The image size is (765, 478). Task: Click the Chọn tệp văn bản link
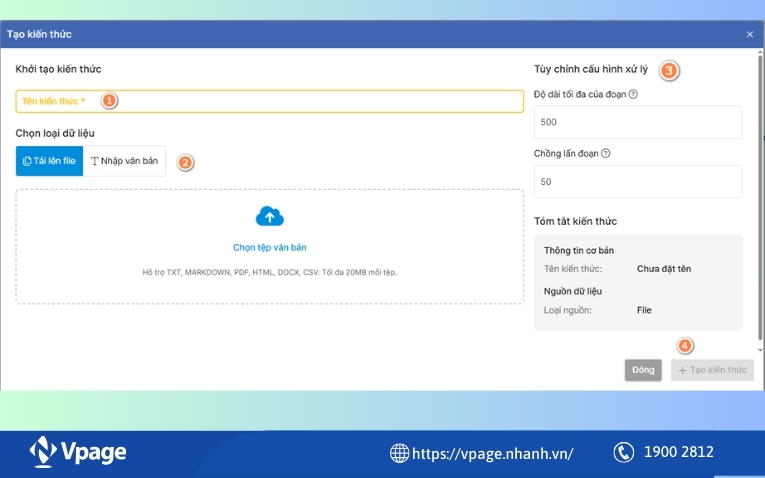tap(270, 247)
